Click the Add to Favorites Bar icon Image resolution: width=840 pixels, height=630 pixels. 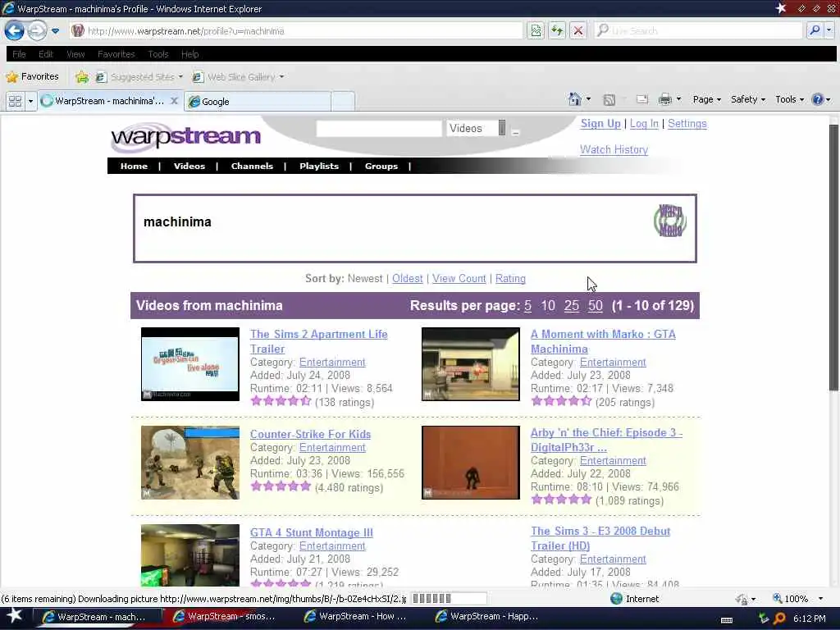(x=82, y=77)
